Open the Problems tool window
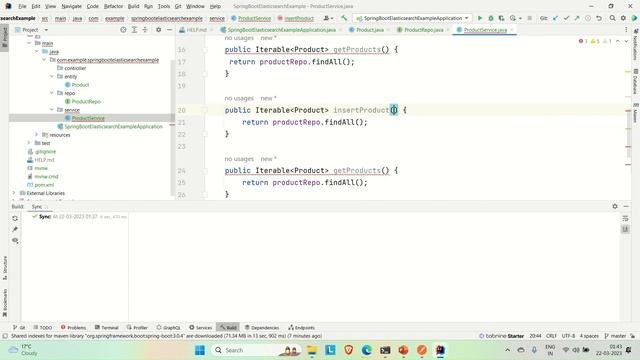 tap(73, 327)
